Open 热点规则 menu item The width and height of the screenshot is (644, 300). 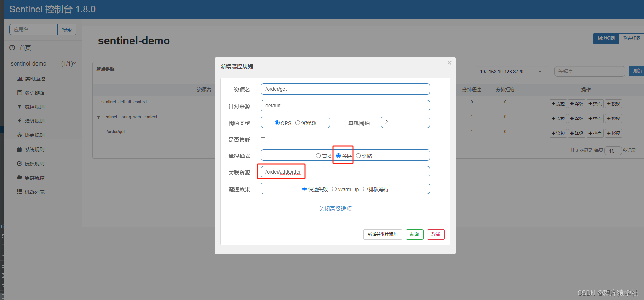pyautogui.click(x=34, y=135)
